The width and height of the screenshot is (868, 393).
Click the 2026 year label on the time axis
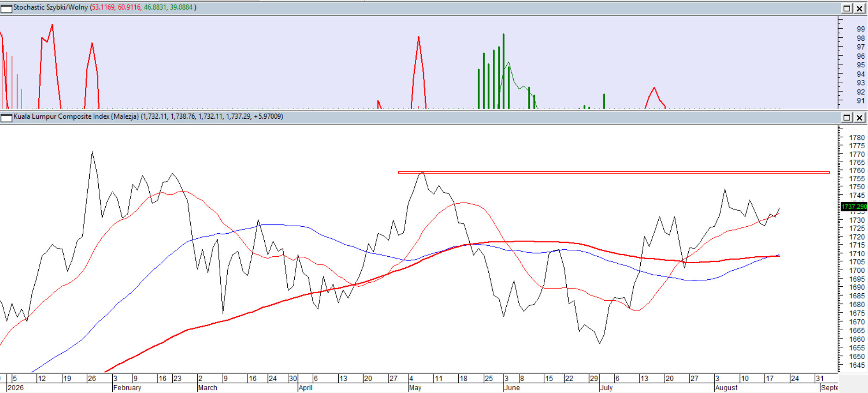coord(16,388)
